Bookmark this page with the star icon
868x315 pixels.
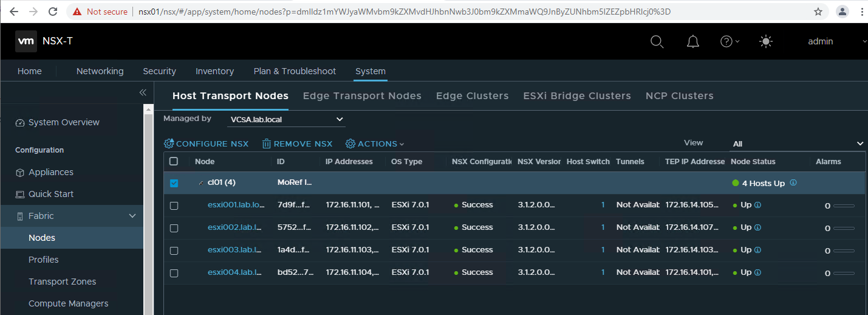(x=818, y=12)
